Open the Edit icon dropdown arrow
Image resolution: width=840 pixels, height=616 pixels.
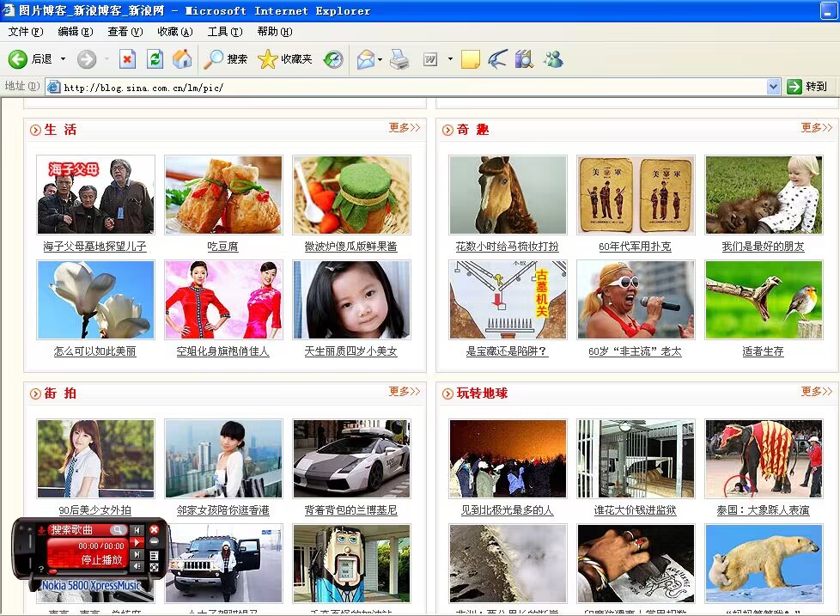click(x=450, y=59)
